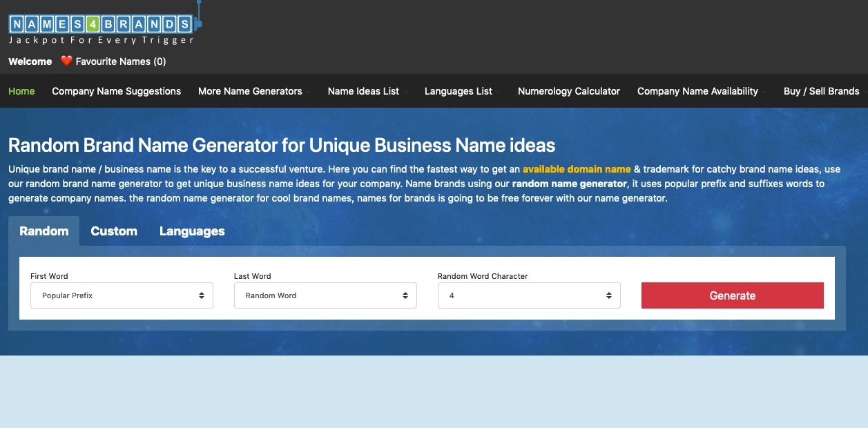Expand the More Name Generators menu

(x=250, y=90)
